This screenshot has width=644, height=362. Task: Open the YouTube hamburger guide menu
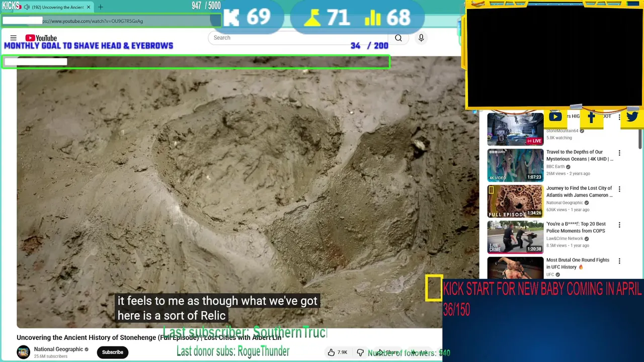(14, 38)
